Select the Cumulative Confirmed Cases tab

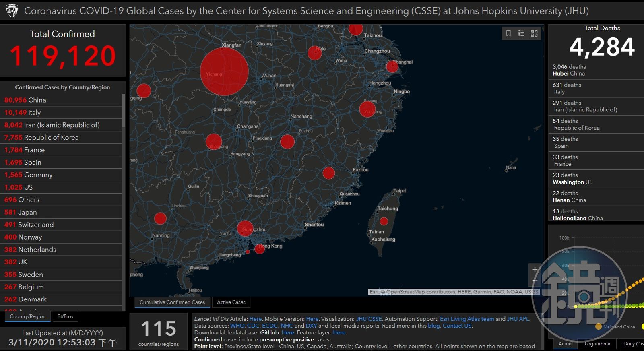pyautogui.click(x=172, y=302)
